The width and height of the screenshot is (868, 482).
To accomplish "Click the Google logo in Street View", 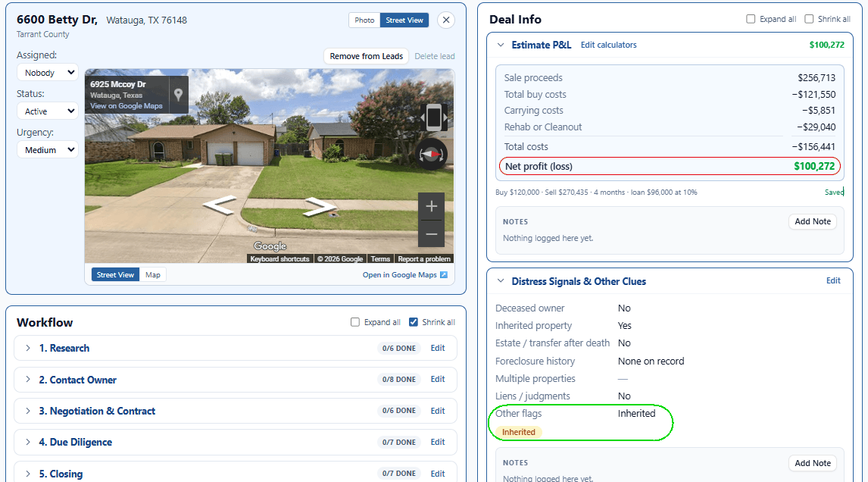I will [x=270, y=246].
